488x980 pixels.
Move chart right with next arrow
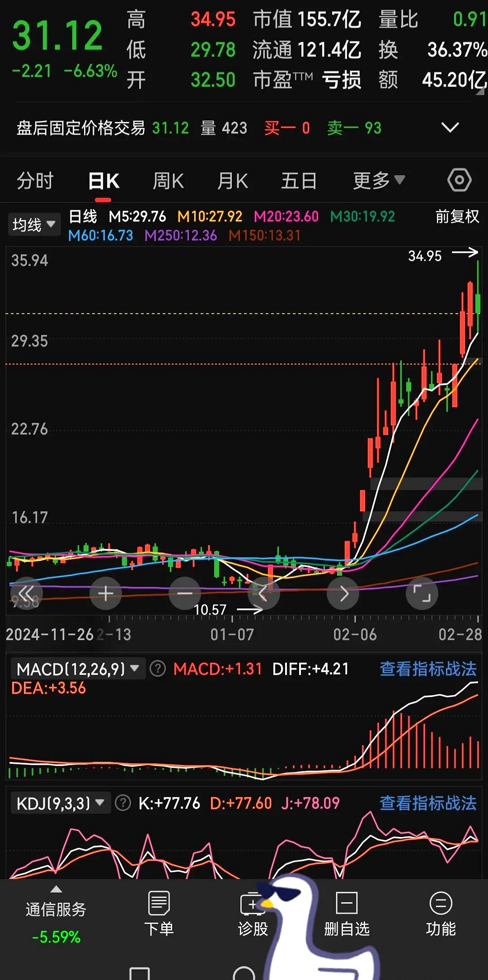tap(343, 593)
